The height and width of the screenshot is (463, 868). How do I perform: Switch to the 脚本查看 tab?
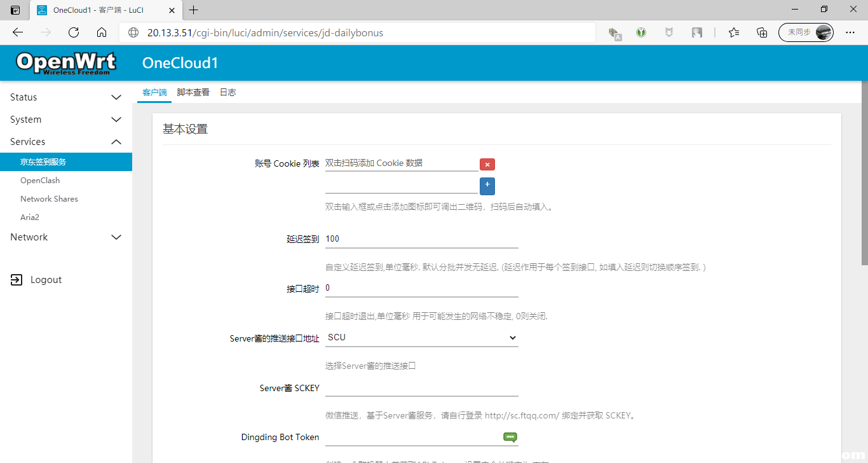193,92
